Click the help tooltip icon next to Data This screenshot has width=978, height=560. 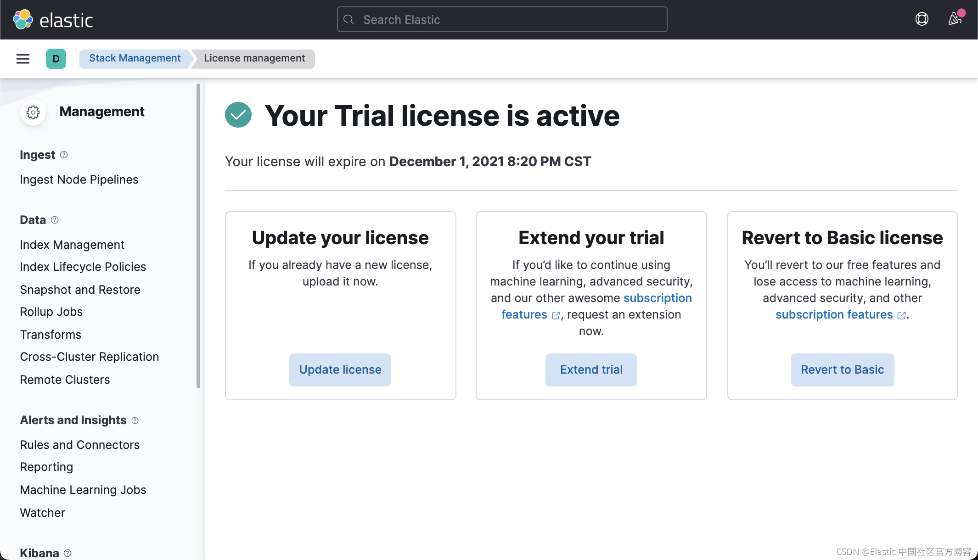tap(55, 220)
